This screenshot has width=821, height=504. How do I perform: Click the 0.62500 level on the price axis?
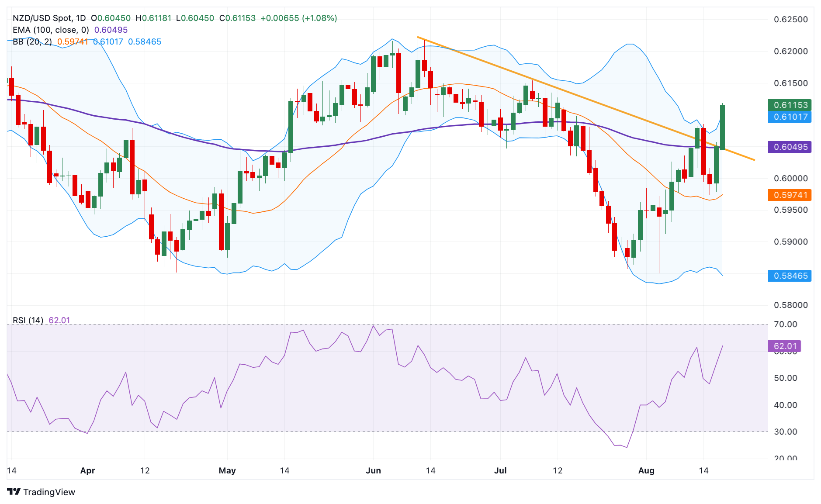790,19
